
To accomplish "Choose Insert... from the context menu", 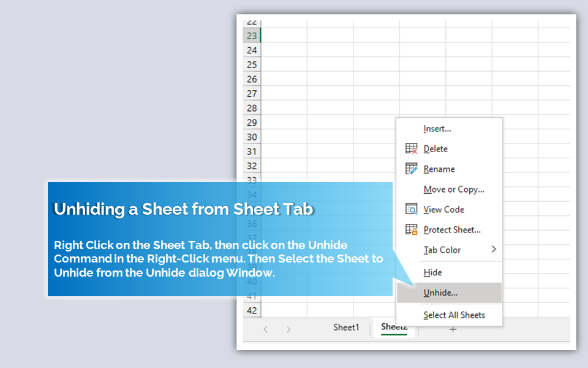I will pos(437,129).
